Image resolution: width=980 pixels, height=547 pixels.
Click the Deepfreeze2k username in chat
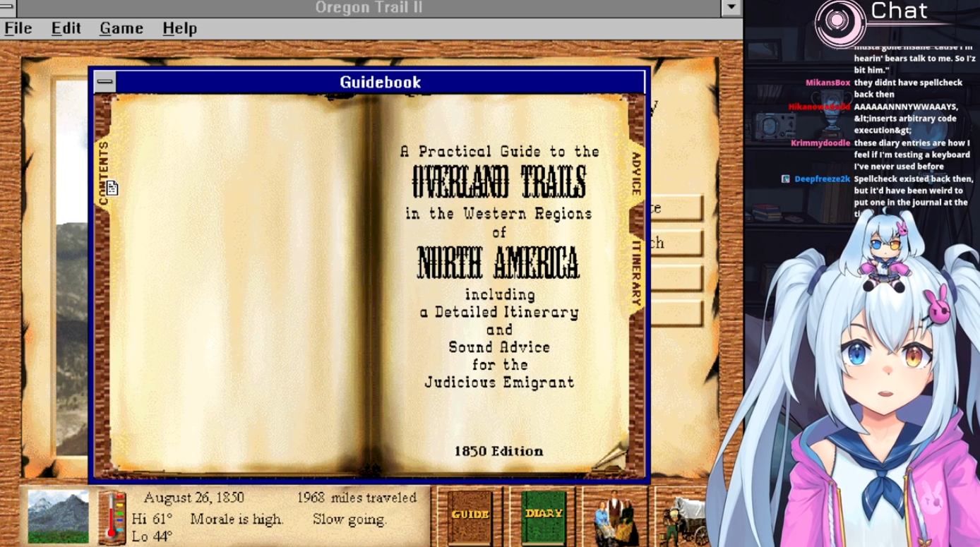coord(822,179)
